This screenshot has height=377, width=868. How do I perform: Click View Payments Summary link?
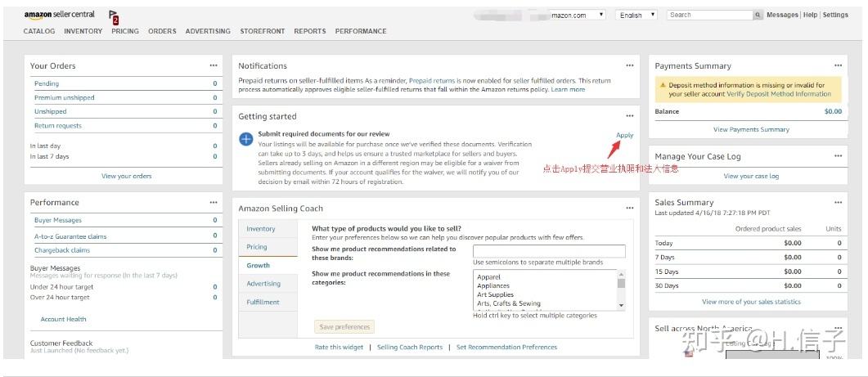pyautogui.click(x=751, y=129)
